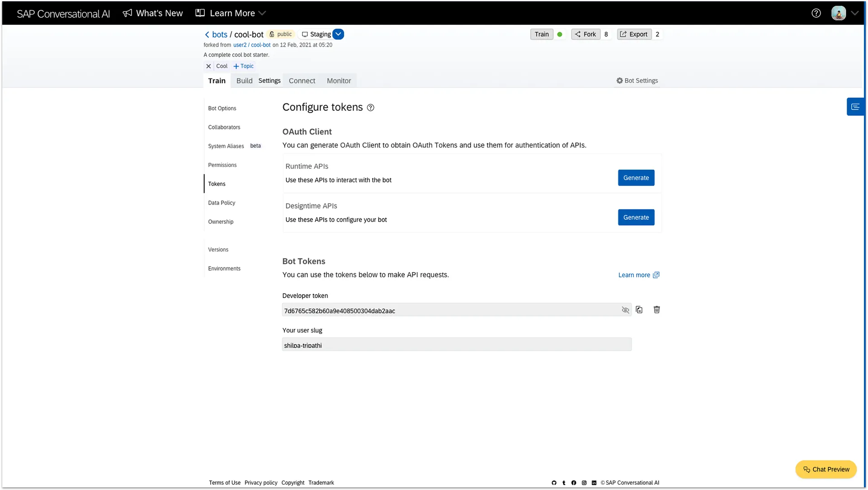The image size is (868, 490).
Task: Expand the account menu chevron beside avatar
Action: tap(854, 13)
